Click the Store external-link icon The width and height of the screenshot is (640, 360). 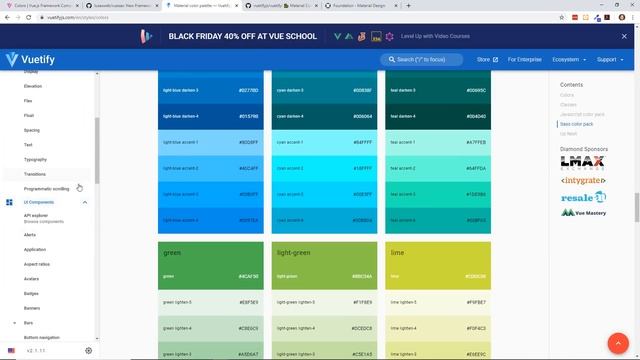pyautogui.click(x=496, y=60)
